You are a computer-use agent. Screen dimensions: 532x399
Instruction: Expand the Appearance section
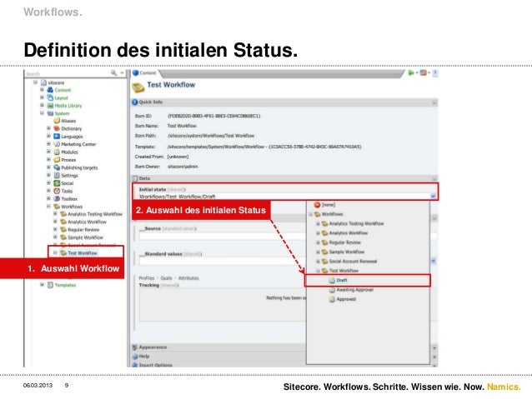pyautogui.click(x=434, y=348)
